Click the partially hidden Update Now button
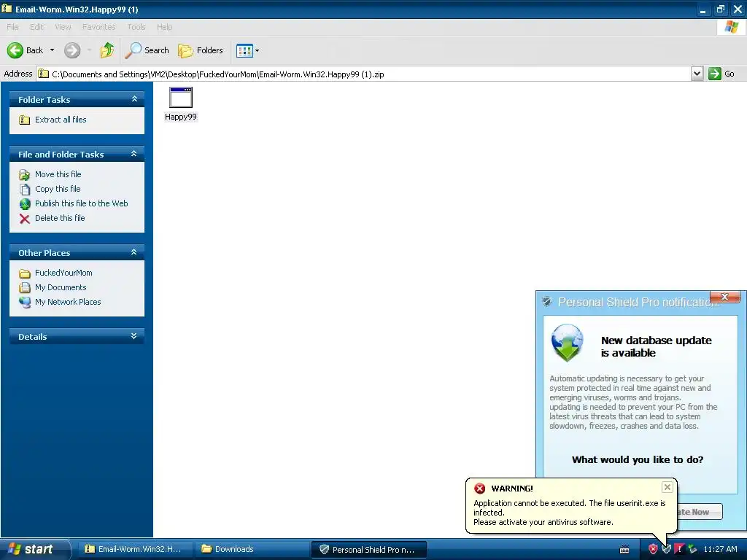Viewport: 747px width, 560px height. click(700, 512)
